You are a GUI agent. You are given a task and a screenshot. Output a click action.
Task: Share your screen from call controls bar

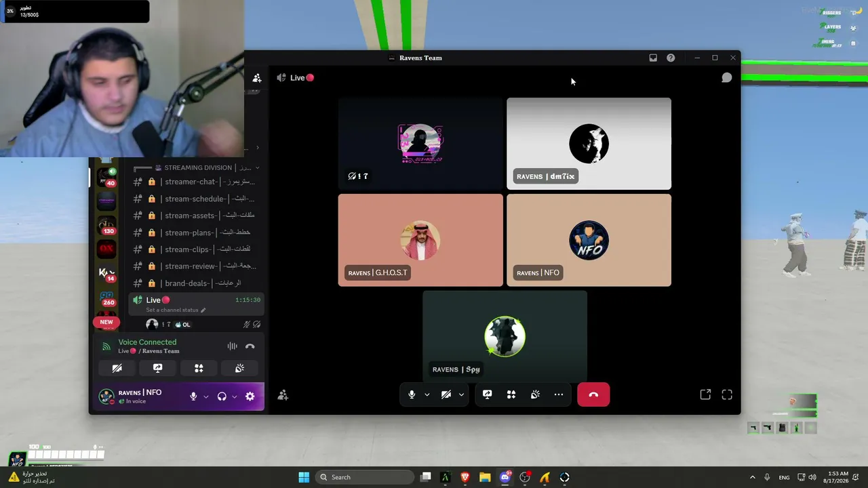click(x=487, y=394)
